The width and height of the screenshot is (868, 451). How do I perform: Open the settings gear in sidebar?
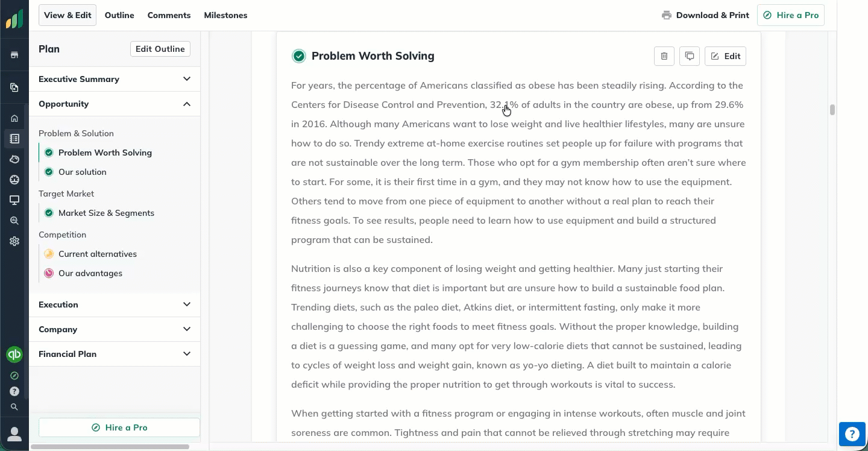(x=14, y=241)
